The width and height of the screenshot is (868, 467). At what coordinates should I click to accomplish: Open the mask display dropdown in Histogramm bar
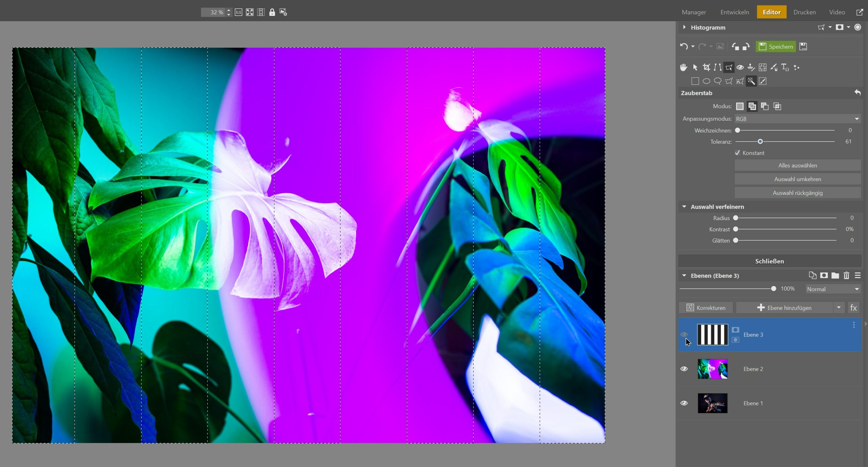pyautogui.click(x=848, y=27)
